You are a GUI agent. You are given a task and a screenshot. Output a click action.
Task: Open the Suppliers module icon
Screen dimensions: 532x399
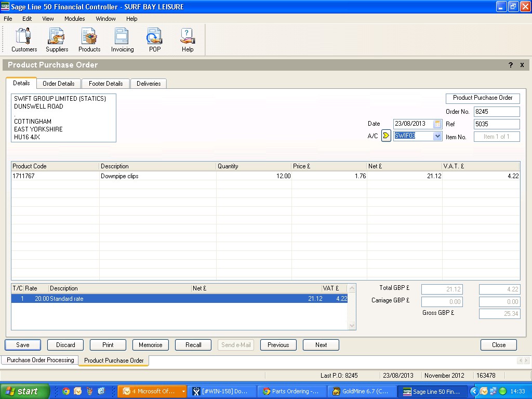57,40
